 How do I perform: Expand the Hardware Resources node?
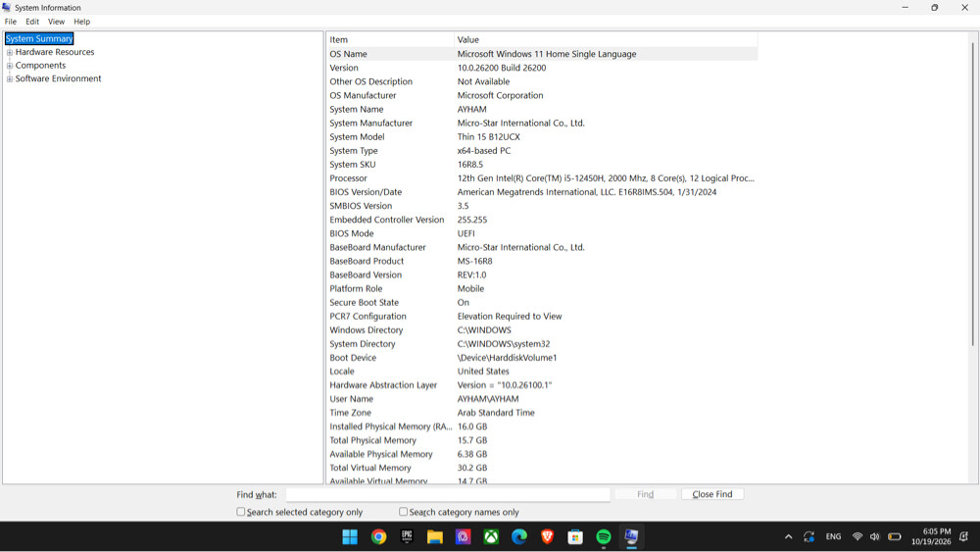tap(10, 53)
